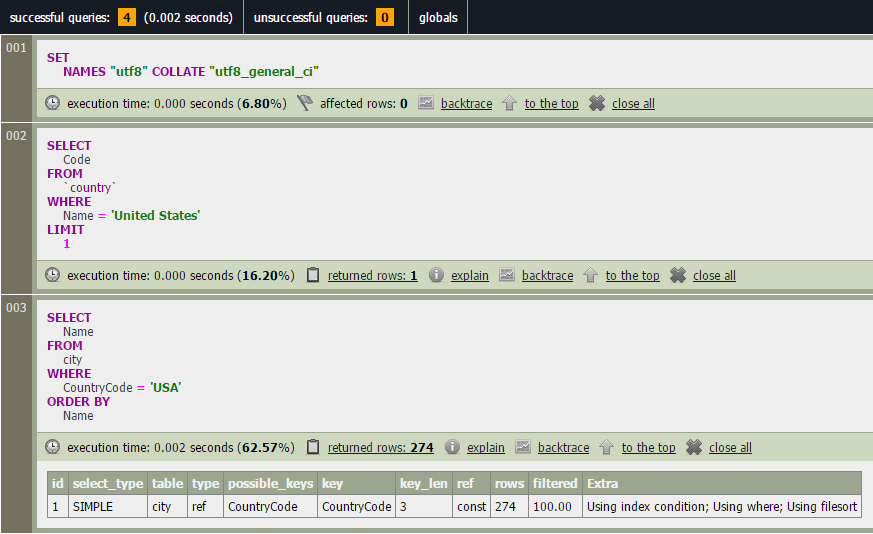The image size is (873, 534).
Task: Click the successful queries count badge 4
Action: pyautogui.click(x=127, y=17)
